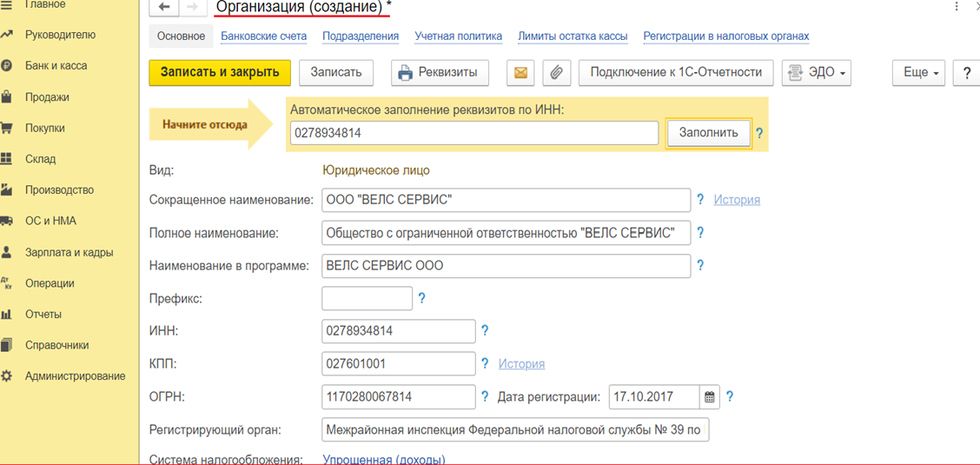Open the Подразделения tab
980x465 pixels.
361,37
